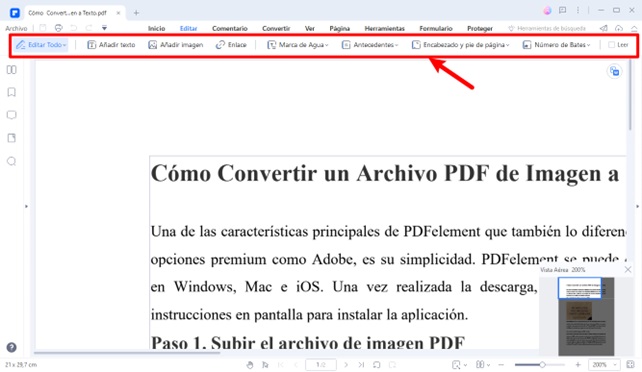This screenshot has width=642, height=372.
Task: Click the help question mark icon
Action: 11,347
